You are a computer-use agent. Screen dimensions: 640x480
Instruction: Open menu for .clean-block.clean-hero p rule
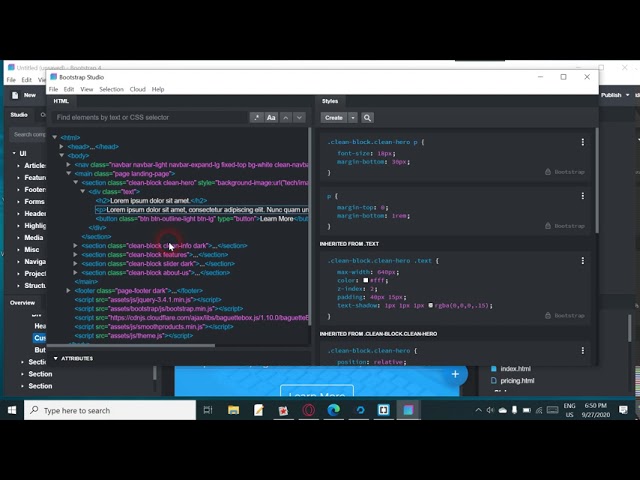tap(582, 142)
